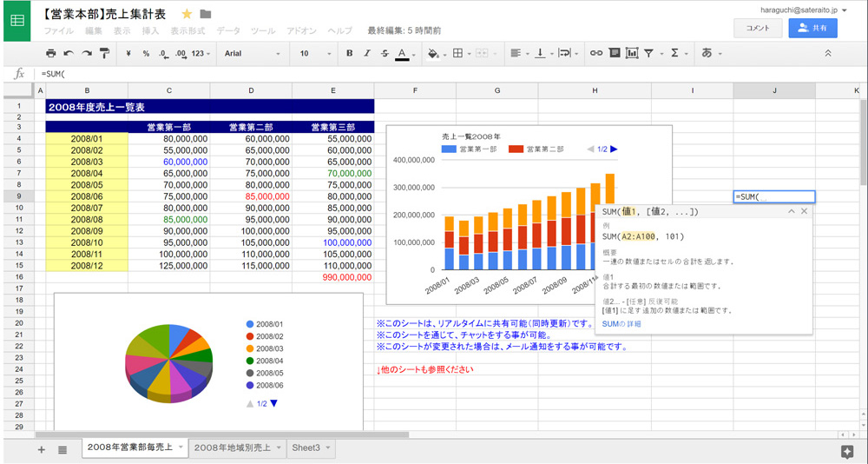Image resolution: width=868 pixels, height=464 pixels.
Task: Open the 2008年営業部毎売上 tab dropdown arrow
Action: tap(181, 447)
